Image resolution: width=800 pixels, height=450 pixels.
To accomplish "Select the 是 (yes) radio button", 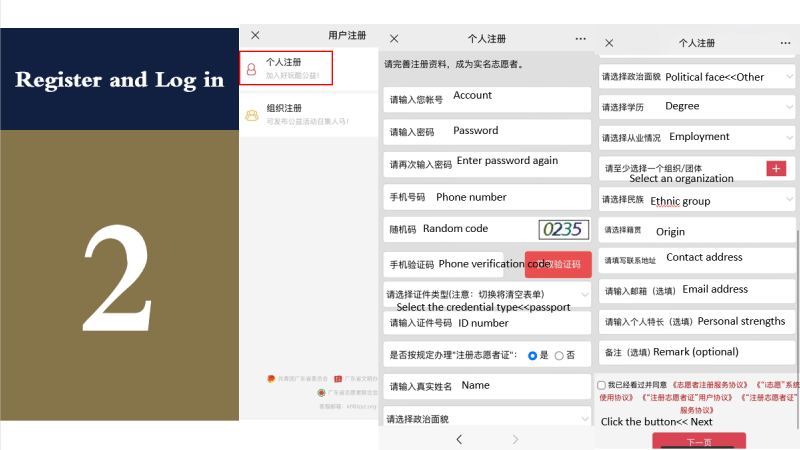I will (533, 355).
